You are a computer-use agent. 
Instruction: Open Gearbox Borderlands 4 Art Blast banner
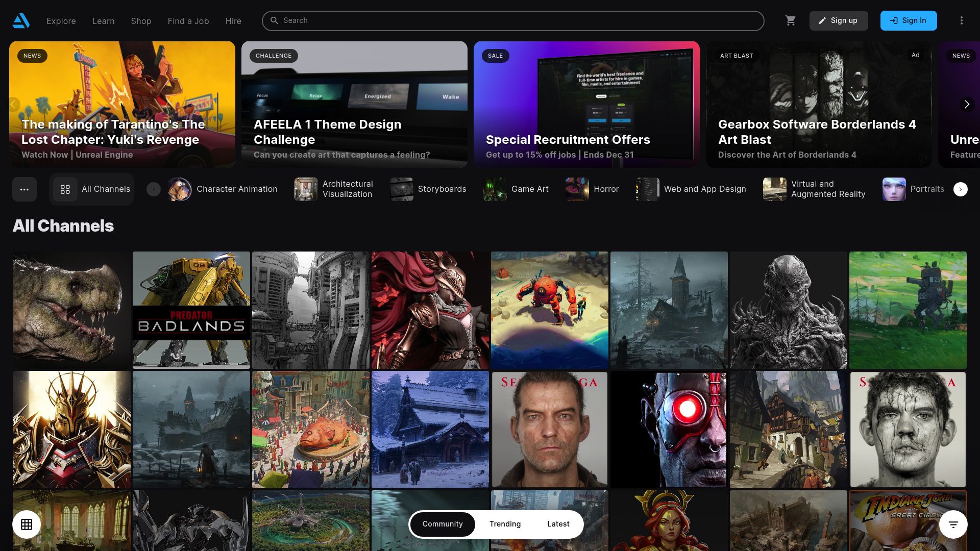point(819,105)
